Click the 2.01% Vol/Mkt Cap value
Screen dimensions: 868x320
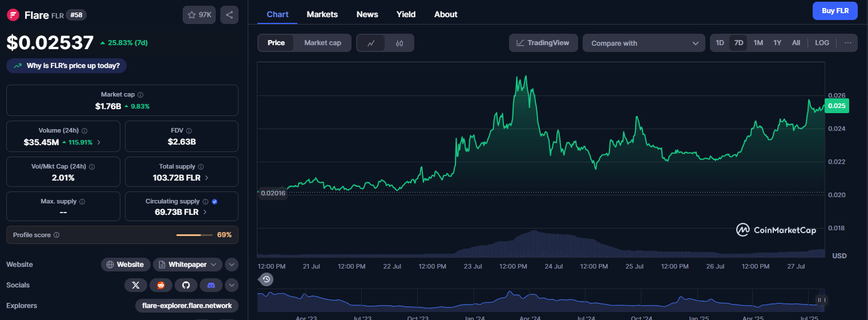pyautogui.click(x=63, y=178)
